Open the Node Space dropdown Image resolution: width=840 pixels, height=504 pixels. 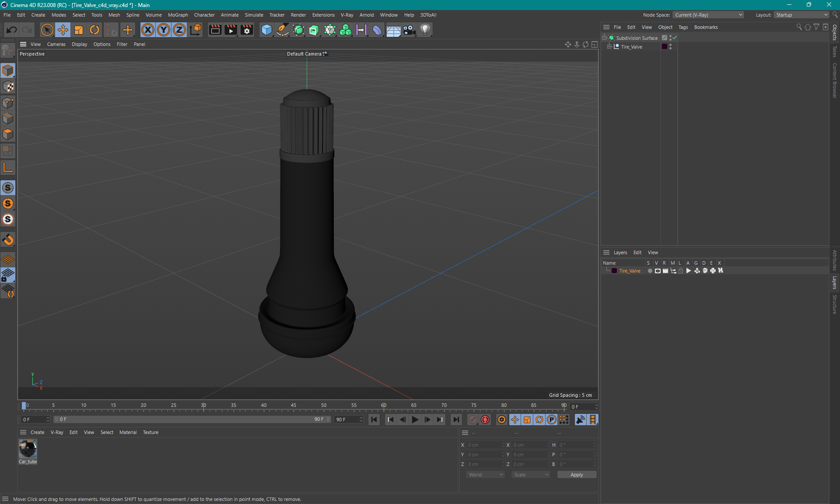coord(708,15)
